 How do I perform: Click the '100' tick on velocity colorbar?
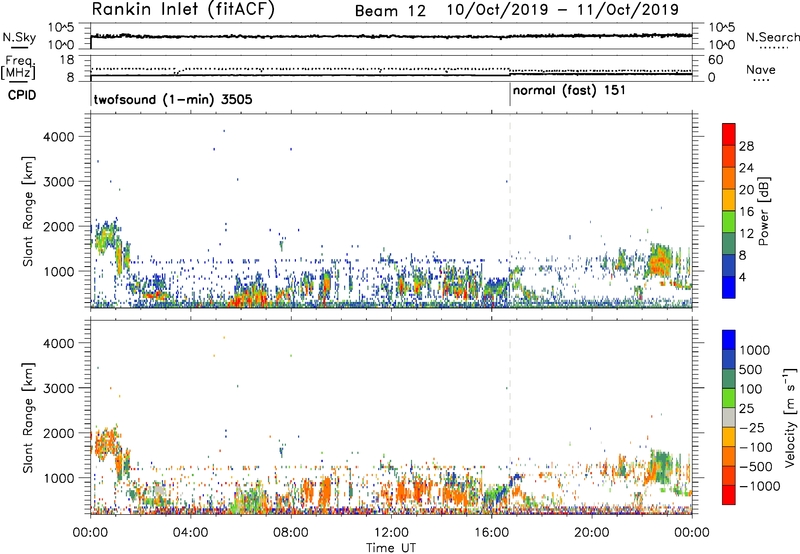point(751,389)
